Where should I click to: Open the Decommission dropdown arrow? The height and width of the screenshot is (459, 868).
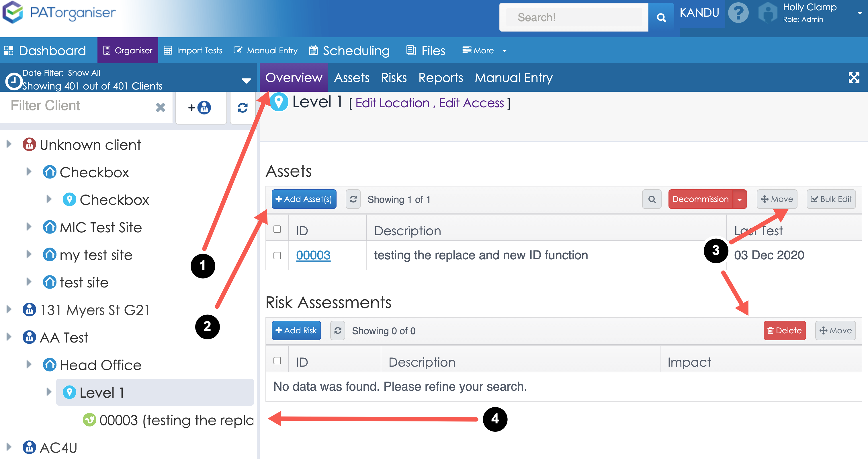[x=740, y=199]
